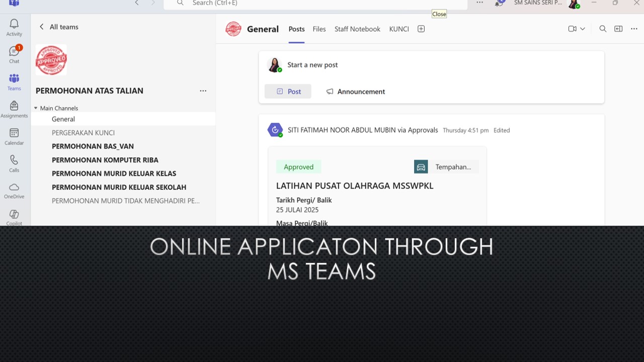Viewport: 644px width, 362px height.
Task: Add a new tab with plus icon
Action: point(421,29)
